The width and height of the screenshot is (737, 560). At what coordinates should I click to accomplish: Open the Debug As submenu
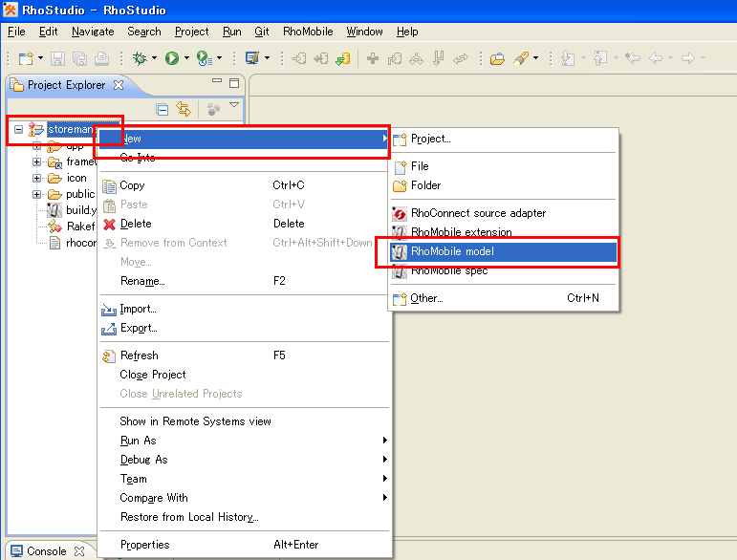coord(245,460)
